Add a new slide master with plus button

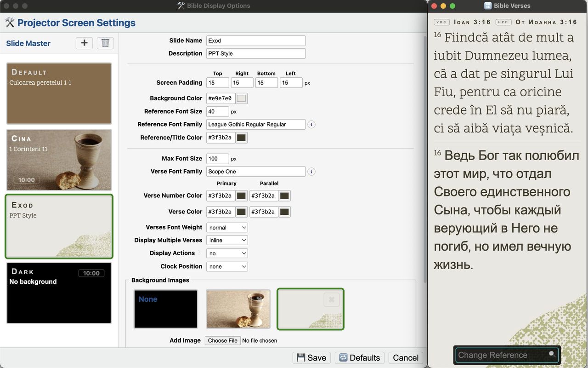click(84, 43)
